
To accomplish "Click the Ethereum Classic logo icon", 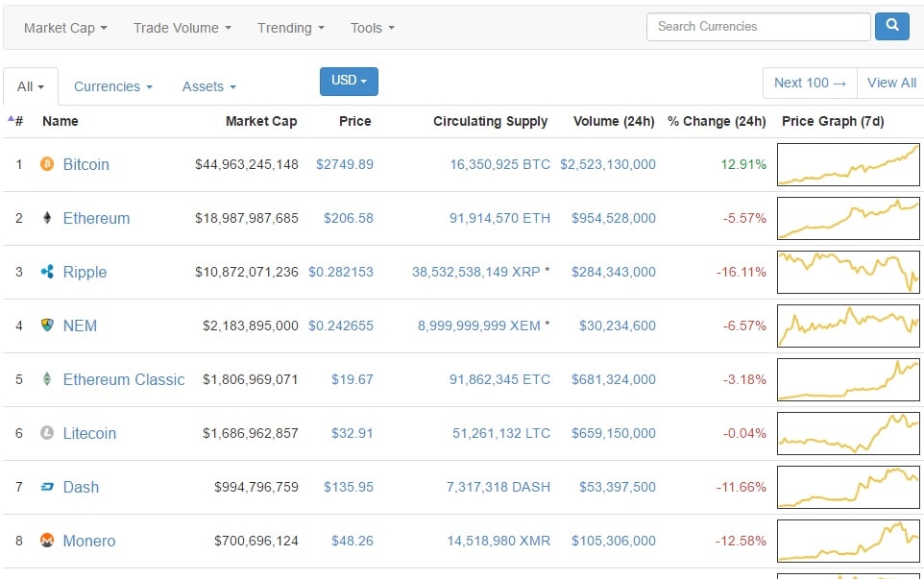I will point(47,379).
